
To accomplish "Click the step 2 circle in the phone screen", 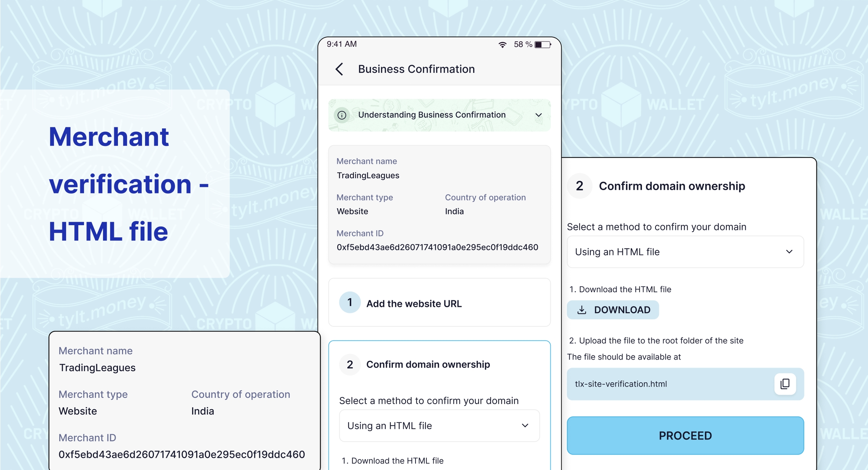I will click(350, 365).
